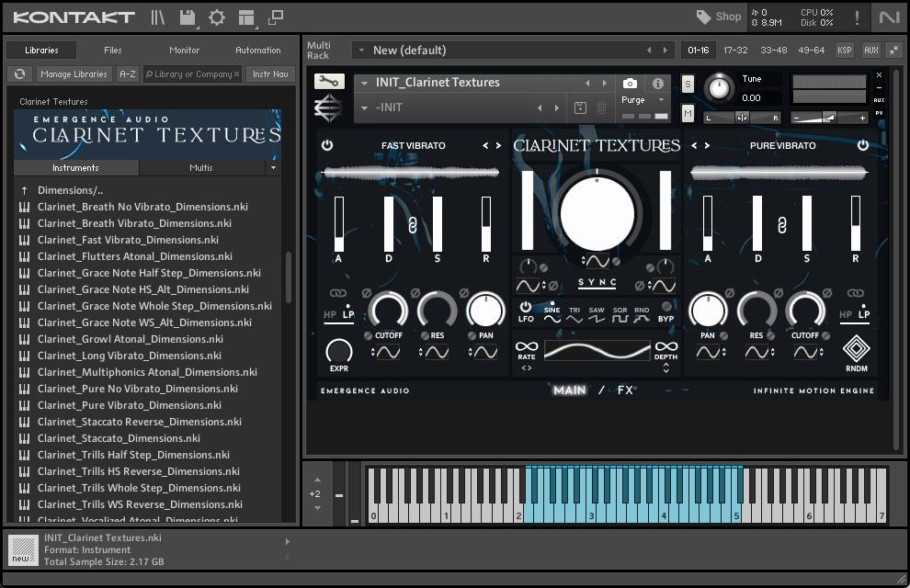This screenshot has width=910, height=588.
Task: Solo the instrument with the S button
Action: [x=688, y=85]
